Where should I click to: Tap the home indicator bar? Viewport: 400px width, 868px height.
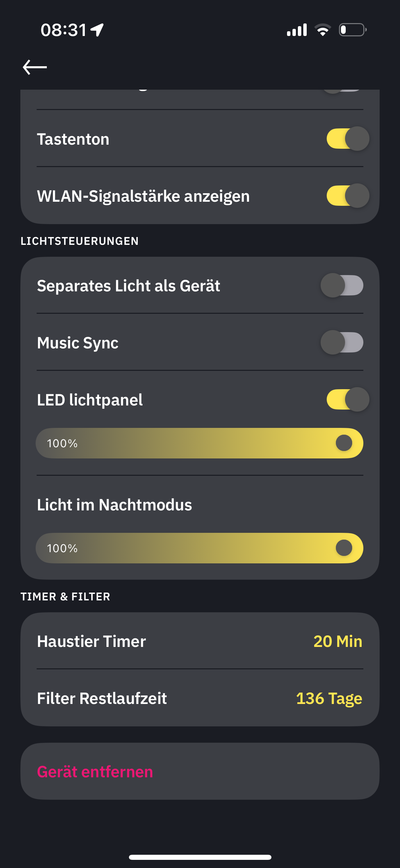click(x=200, y=857)
